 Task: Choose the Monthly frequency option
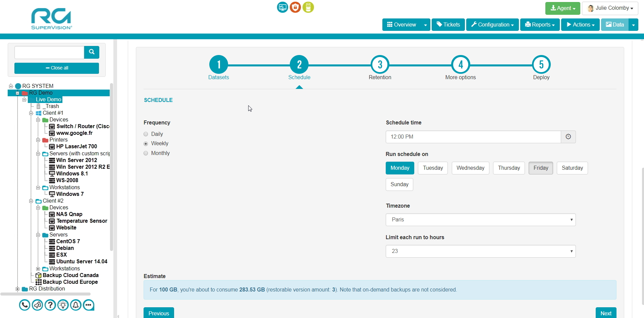146,153
